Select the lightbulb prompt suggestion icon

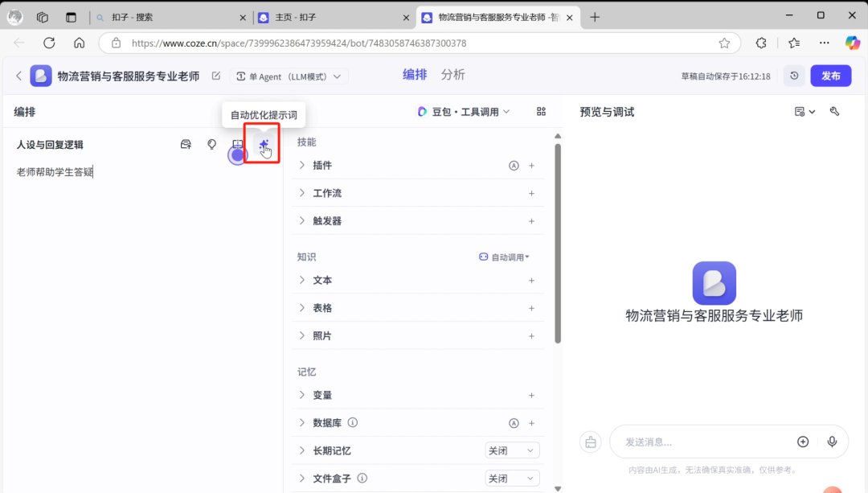[x=211, y=144]
